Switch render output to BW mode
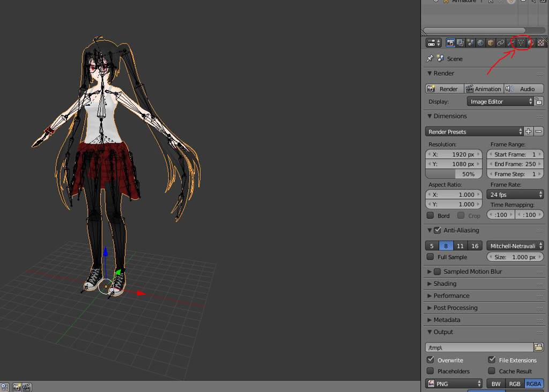Screen dimensions: 549x392 [x=495, y=383]
